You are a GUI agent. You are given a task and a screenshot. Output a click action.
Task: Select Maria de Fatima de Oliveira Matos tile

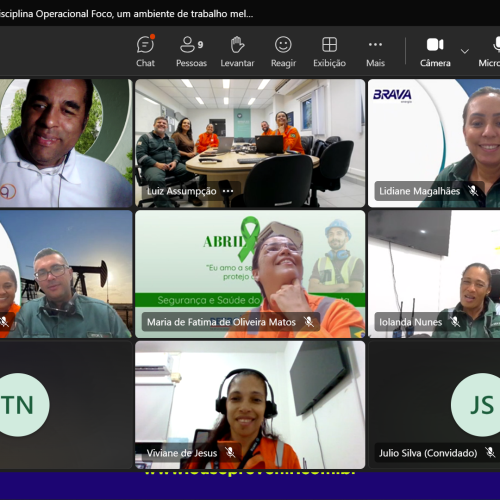click(x=250, y=274)
